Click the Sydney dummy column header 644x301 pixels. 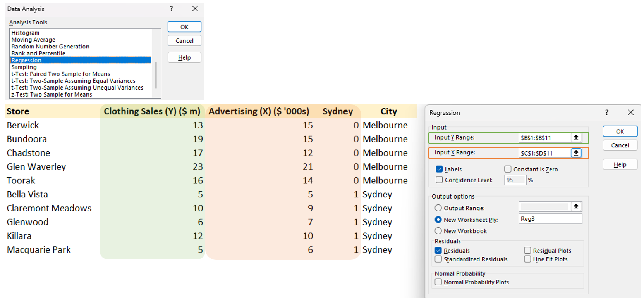click(338, 111)
